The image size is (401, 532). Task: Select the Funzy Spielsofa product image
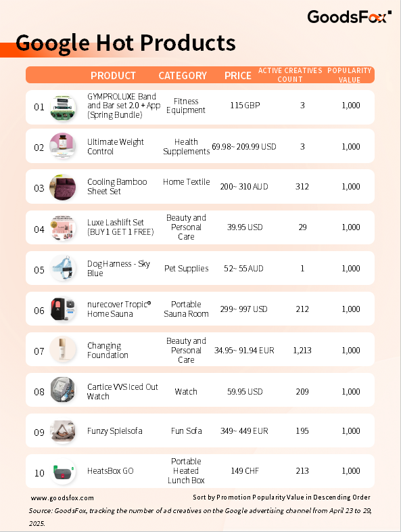tap(63, 431)
